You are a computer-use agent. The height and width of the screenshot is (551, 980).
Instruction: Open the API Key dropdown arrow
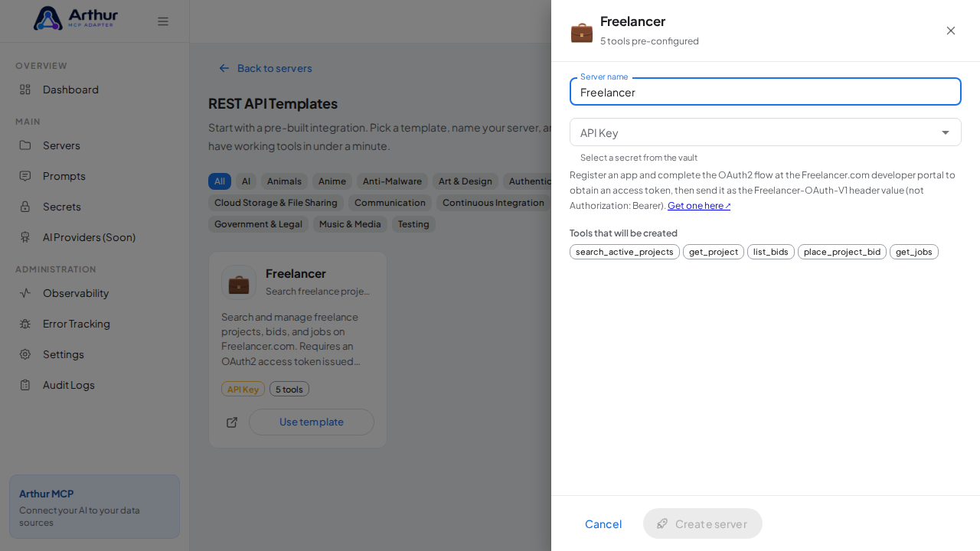click(x=946, y=132)
